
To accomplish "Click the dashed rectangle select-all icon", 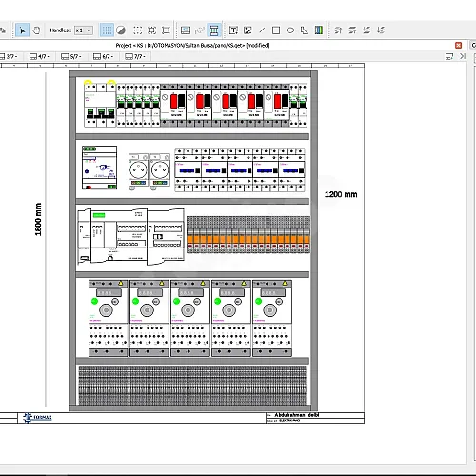I will pos(138,30).
